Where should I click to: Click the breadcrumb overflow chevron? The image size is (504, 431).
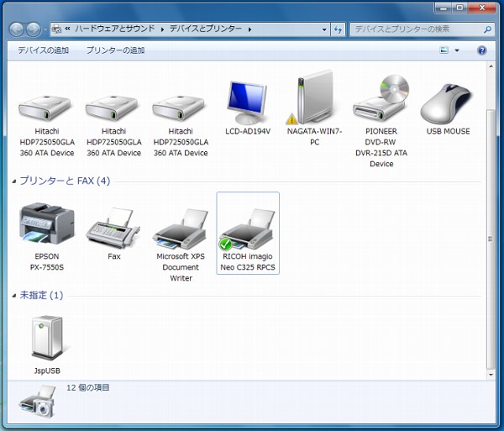67,29
